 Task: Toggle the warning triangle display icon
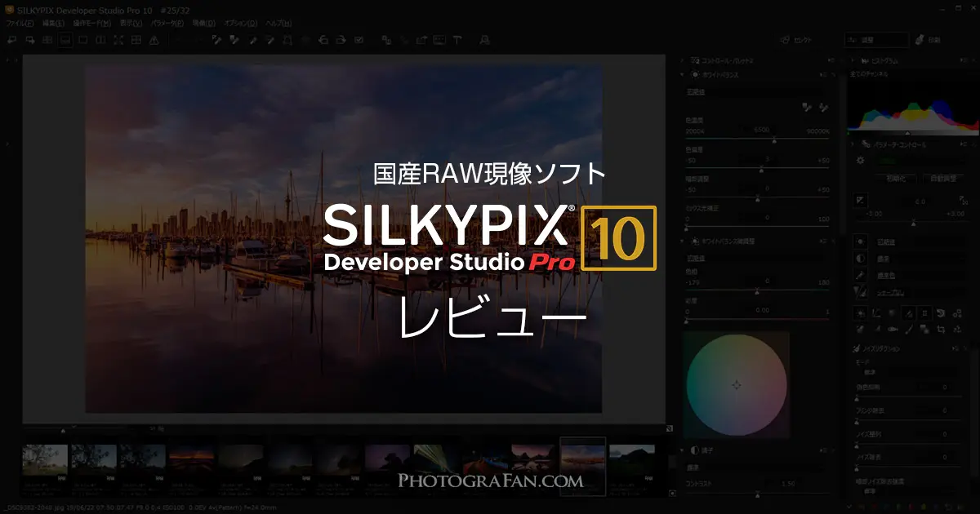[154, 40]
